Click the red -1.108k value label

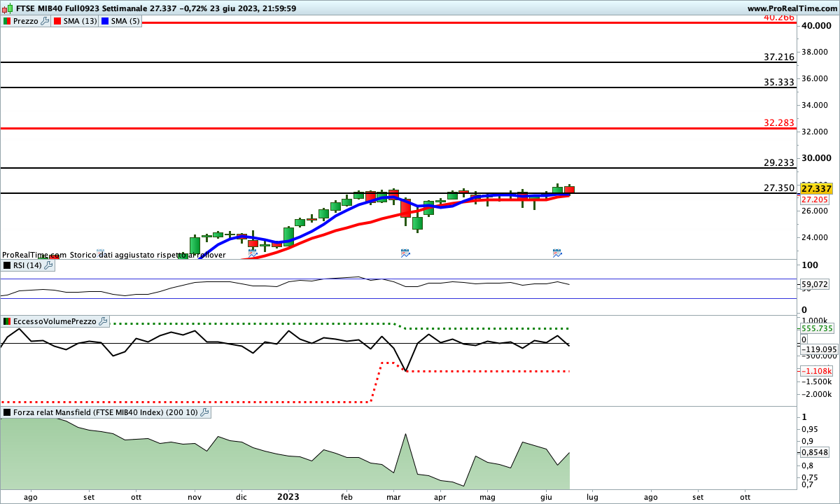click(x=816, y=370)
